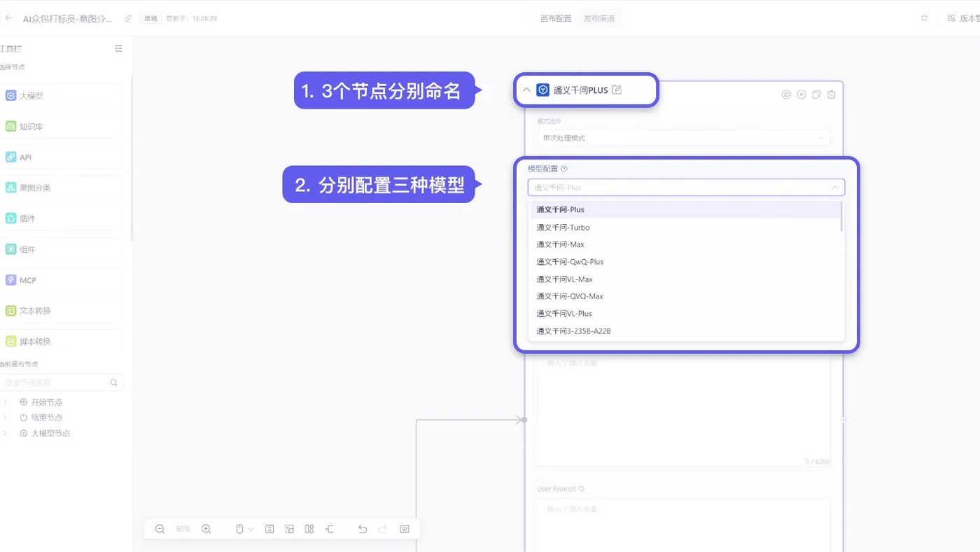
Task: Delete the node with the trash icon
Action: [x=831, y=95]
